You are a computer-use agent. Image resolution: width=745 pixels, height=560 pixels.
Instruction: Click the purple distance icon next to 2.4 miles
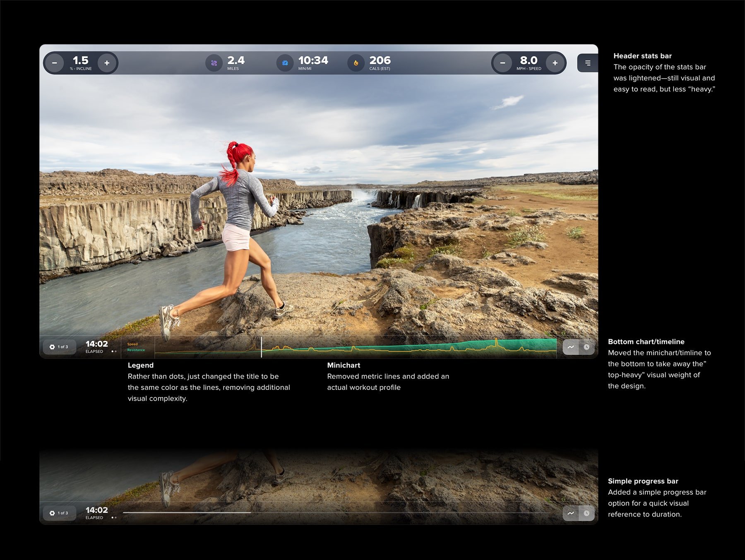[214, 63]
